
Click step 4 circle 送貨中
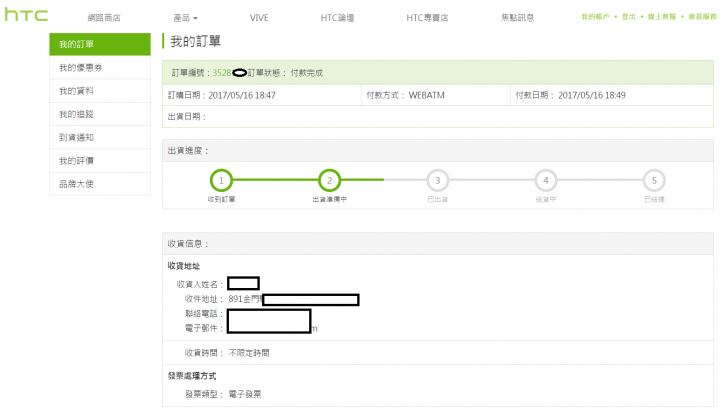pyautogui.click(x=546, y=181)
